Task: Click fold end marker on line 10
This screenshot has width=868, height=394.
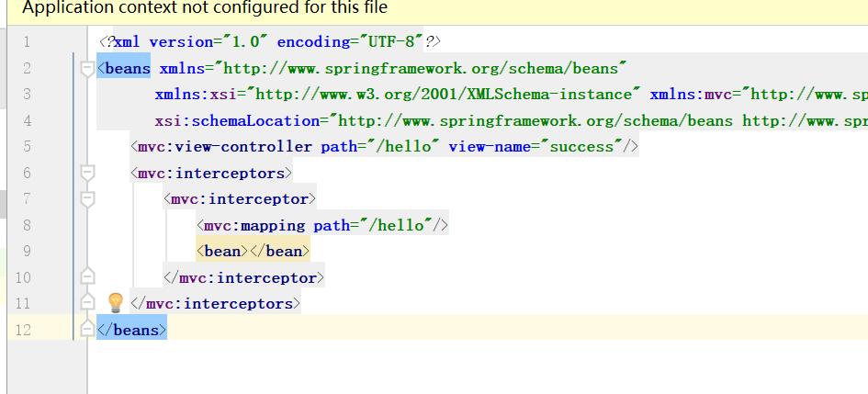Action: (x=87, y=276)
